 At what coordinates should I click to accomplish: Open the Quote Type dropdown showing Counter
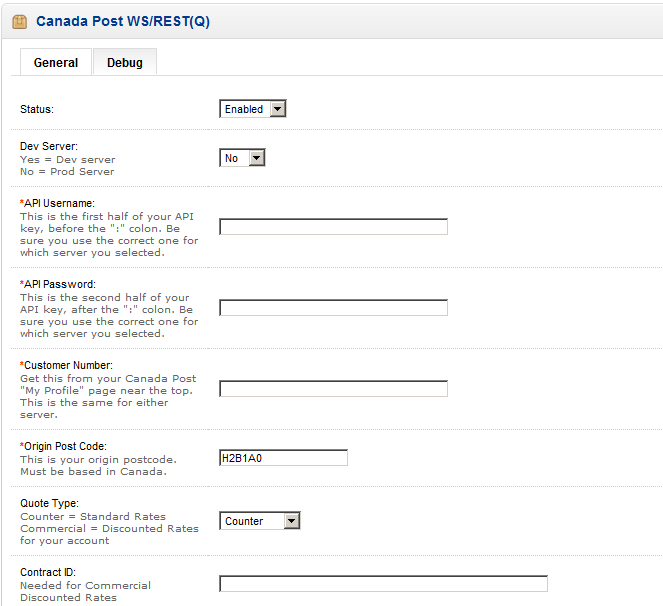(260, 521)
